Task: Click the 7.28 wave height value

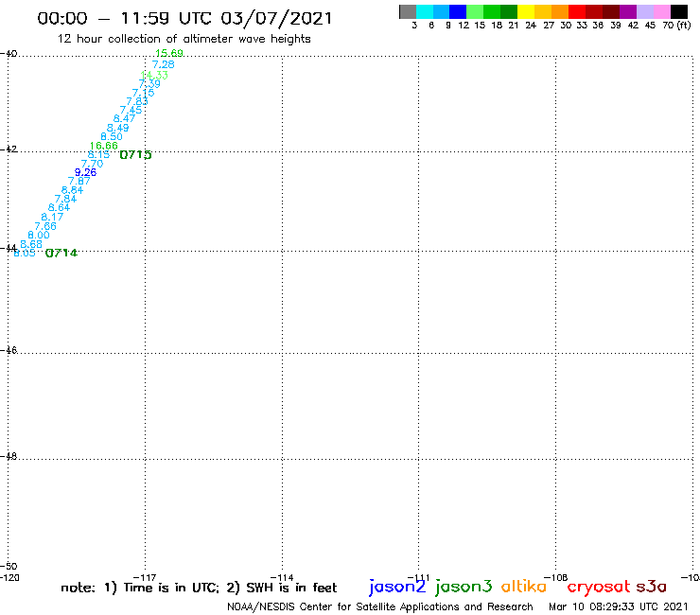Action: 164,64
